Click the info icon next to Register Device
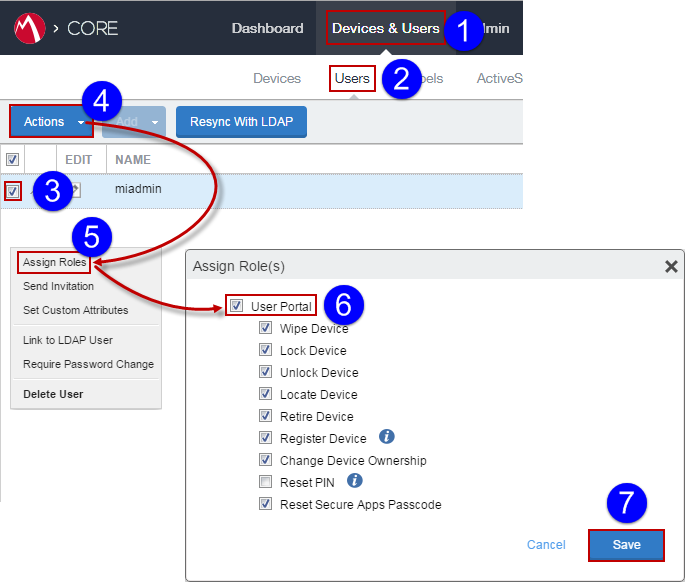 click(x=387, y=436)
